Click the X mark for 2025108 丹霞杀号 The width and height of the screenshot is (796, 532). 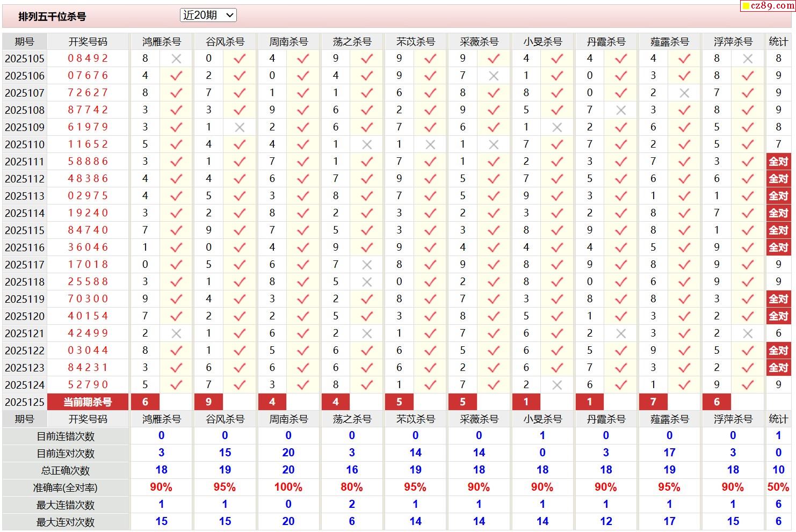point(621,110)
